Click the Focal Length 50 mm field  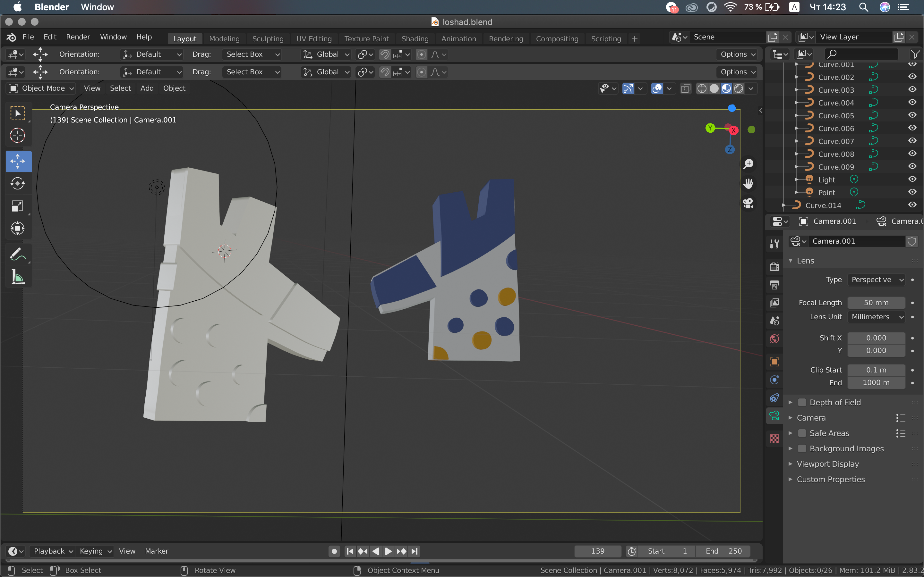876,303
